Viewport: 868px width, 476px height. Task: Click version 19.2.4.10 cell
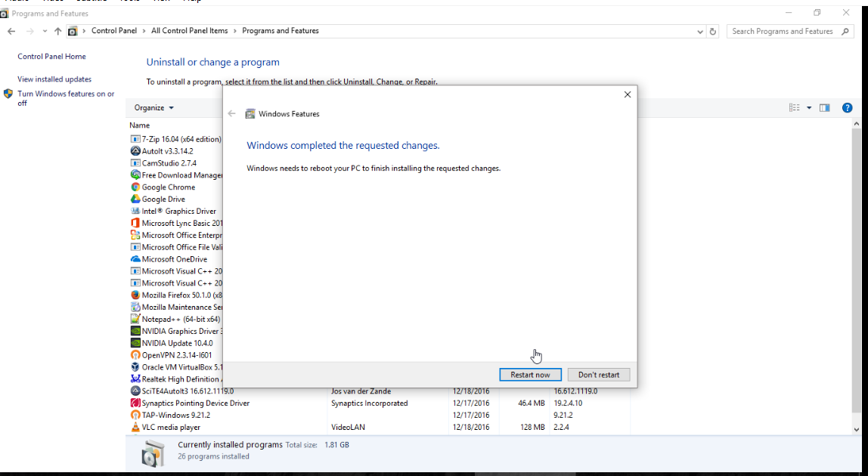[567, 403]
